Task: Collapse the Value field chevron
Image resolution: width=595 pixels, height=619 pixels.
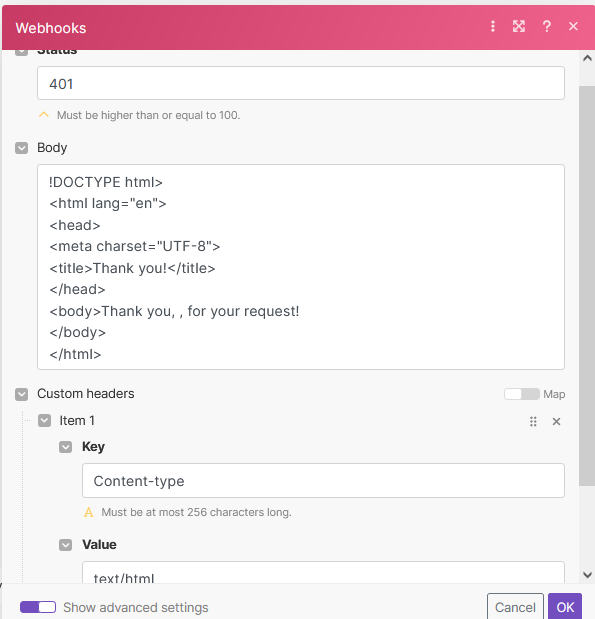Action: (66, 545)
